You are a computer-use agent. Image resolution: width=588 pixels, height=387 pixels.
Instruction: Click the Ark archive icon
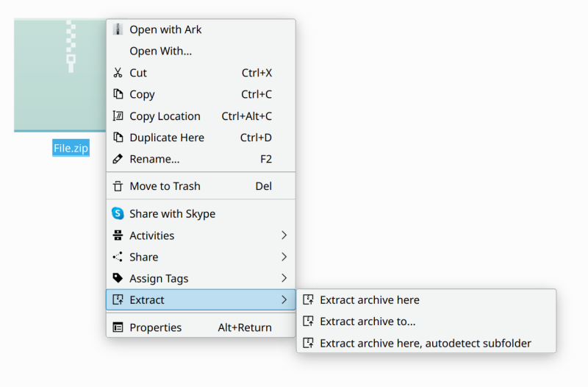tap(118, 29)
